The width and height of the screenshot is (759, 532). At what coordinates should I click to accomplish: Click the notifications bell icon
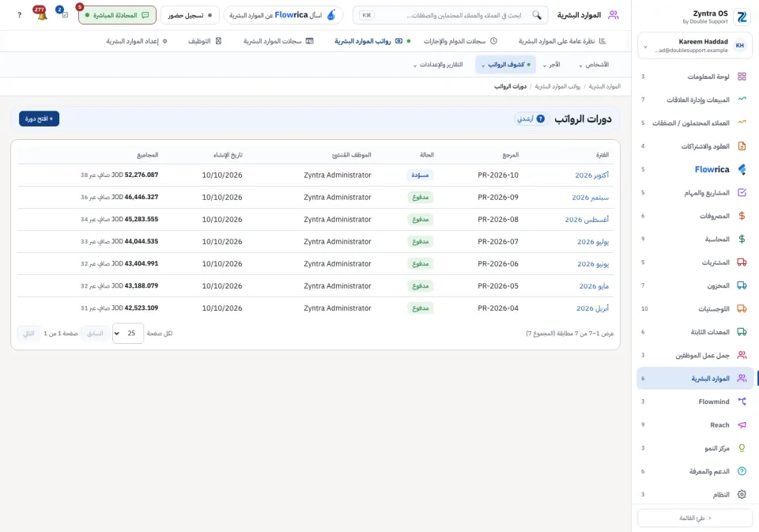[x=42, y=14]
